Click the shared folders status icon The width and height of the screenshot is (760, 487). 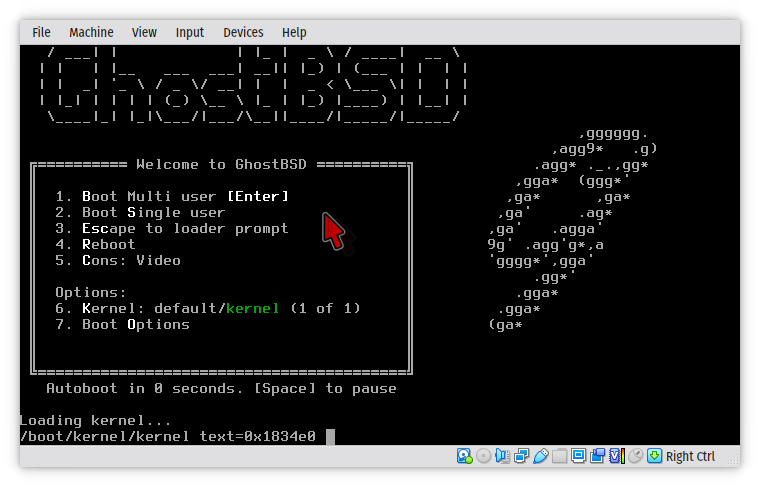point(559,456)
